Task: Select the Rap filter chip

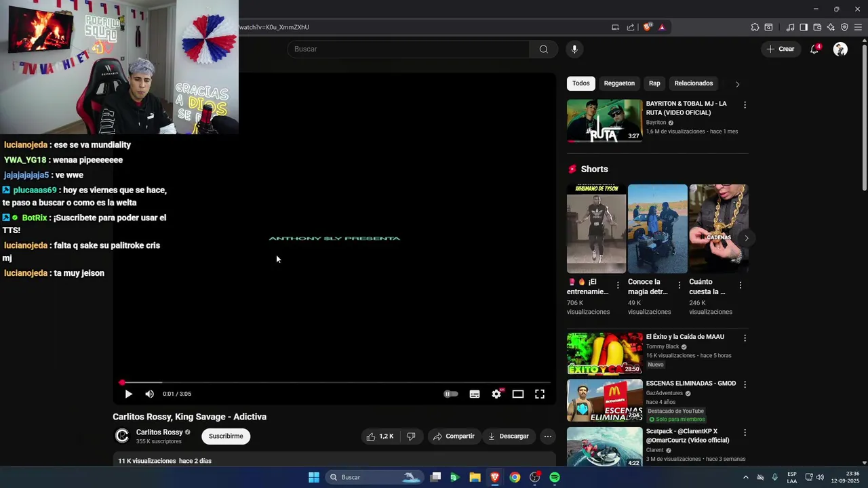Action: click(654, 83)
